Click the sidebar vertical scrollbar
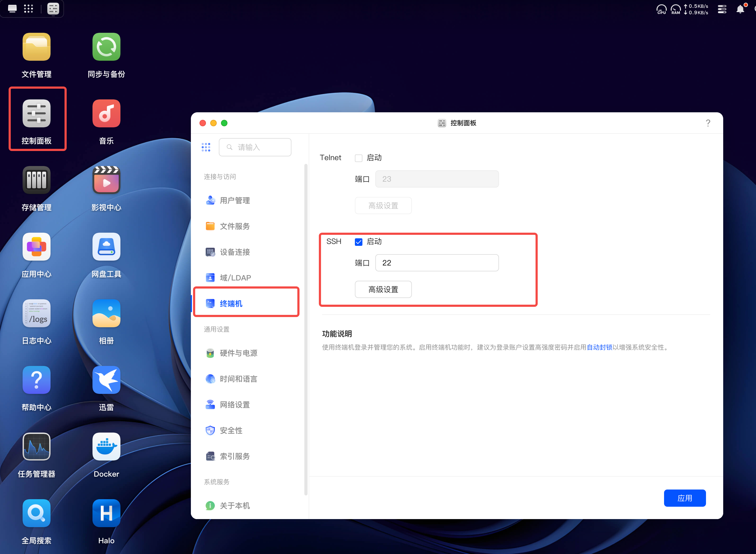This screenshot has width=756, height=554. click(306, 329)
